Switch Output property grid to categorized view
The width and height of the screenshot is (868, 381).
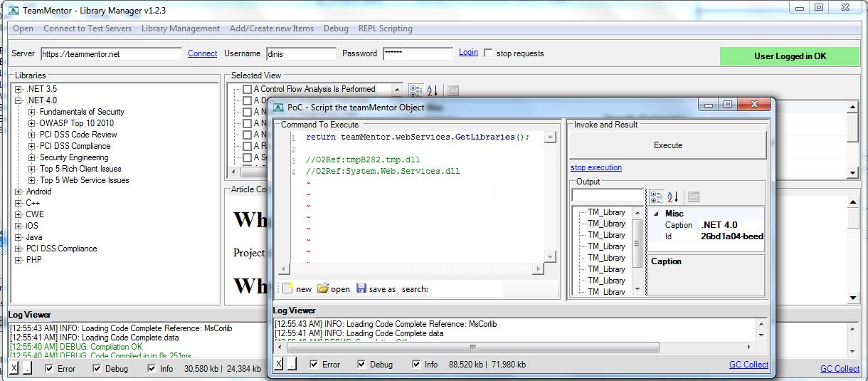point(657,197)
